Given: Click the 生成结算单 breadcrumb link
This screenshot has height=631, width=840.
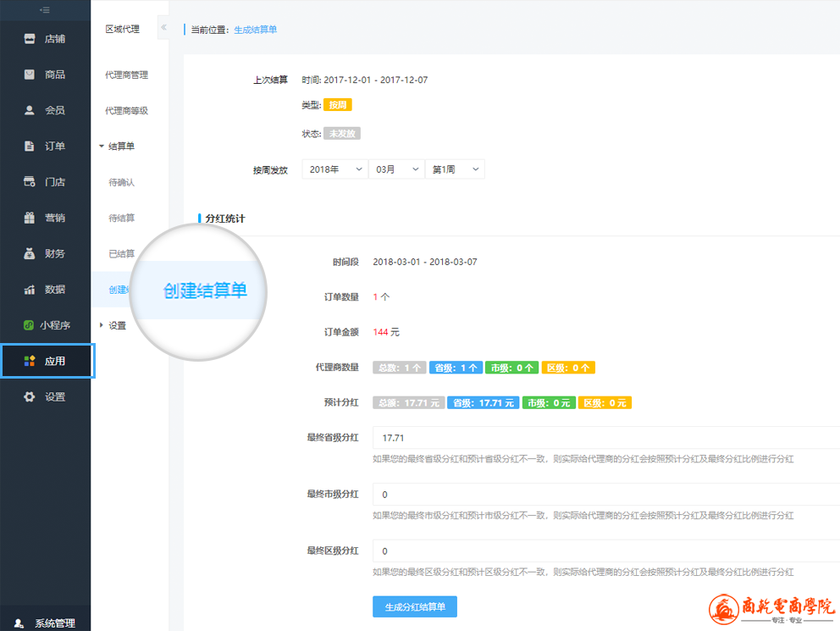Looking at the screenshot, I should [x=255, y=30].
